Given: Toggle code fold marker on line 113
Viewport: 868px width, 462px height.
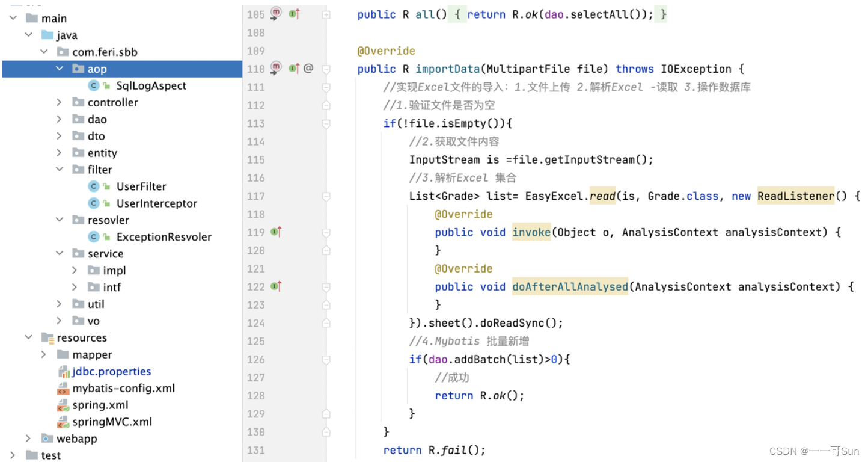Looking at the screenshot, I should (326, 123).
